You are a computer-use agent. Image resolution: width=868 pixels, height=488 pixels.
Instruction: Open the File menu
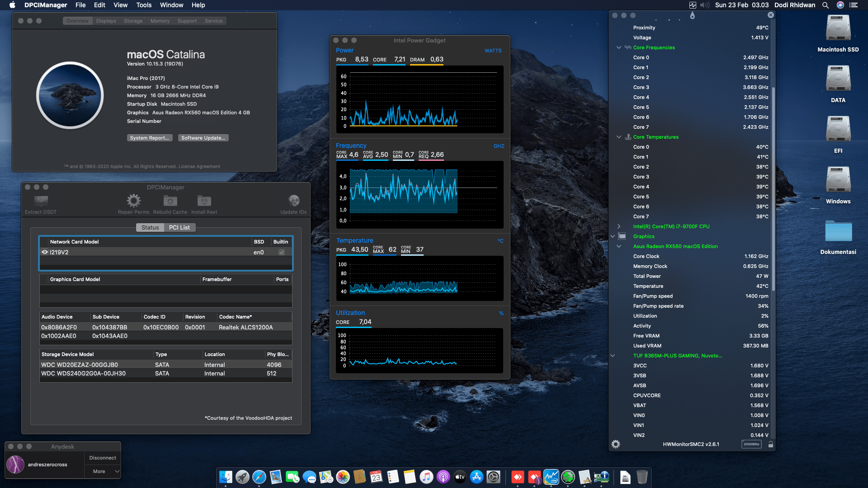click(80, 5)
